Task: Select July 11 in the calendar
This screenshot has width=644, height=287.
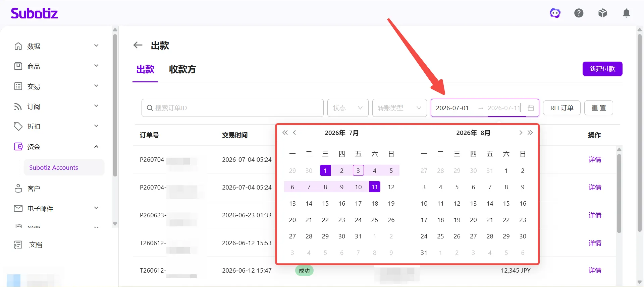Action: (x=375, y=187)
